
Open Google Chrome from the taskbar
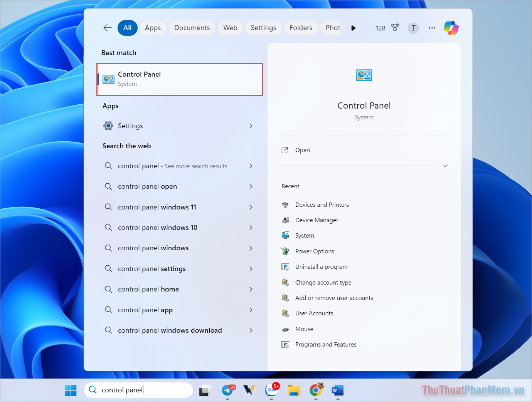click(x=316, y=390)
